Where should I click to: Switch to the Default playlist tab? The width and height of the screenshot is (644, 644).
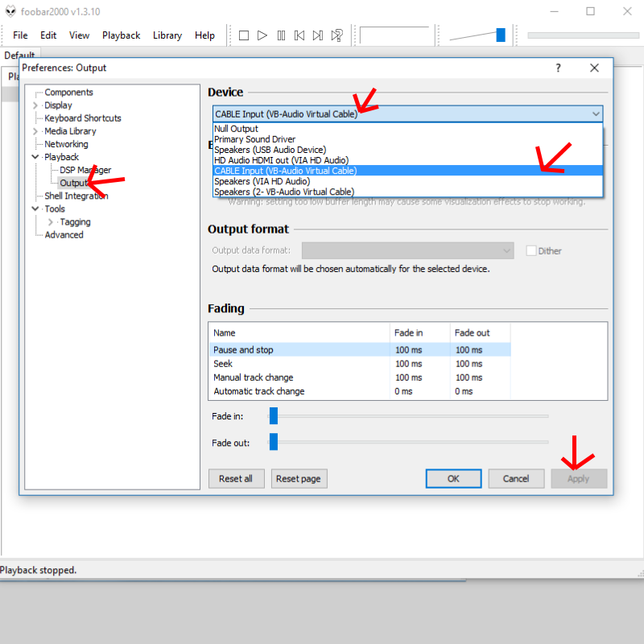19,55
